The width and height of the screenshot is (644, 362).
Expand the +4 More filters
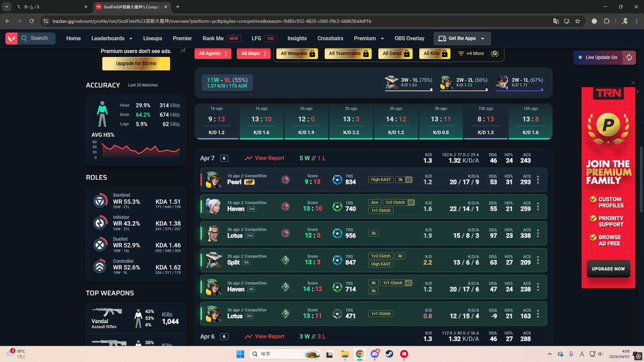[471, 53]
